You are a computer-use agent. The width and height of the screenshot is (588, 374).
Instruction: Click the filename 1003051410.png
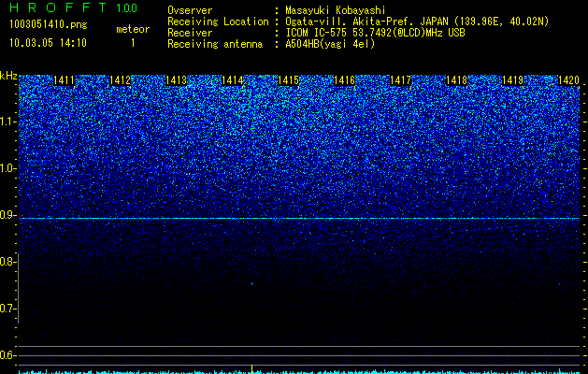point(49,25)
